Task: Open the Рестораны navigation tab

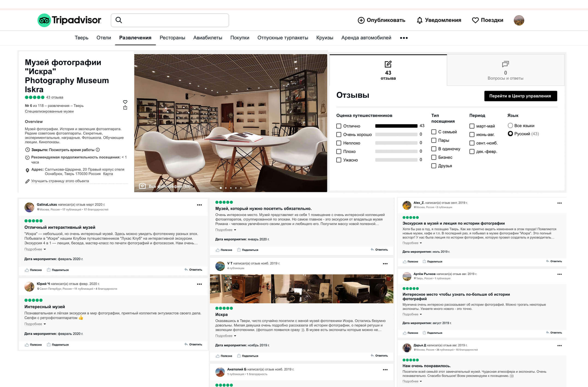Action: coord(172,38)
